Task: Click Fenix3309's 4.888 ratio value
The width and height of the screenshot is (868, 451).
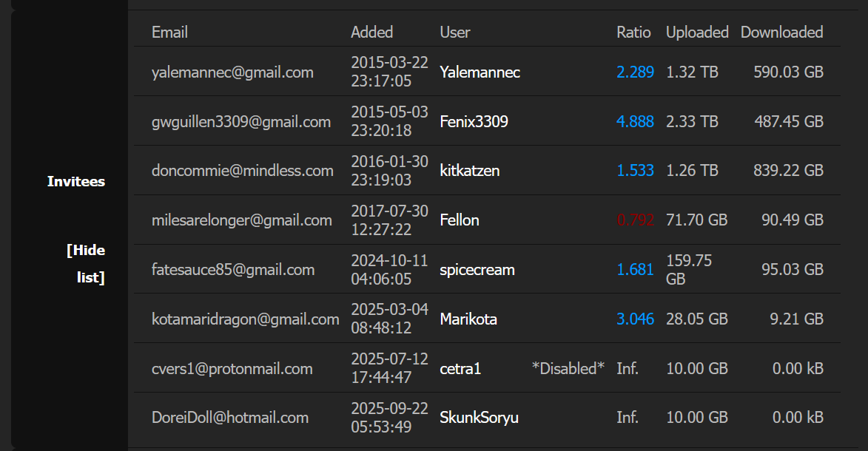Action: pos(635,122)
